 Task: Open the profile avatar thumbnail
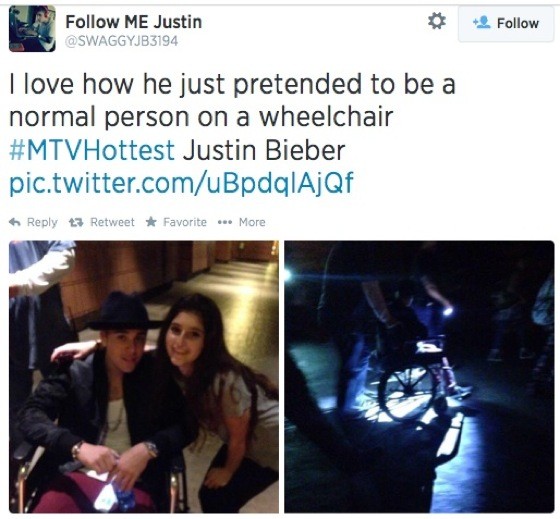(32, 29)
